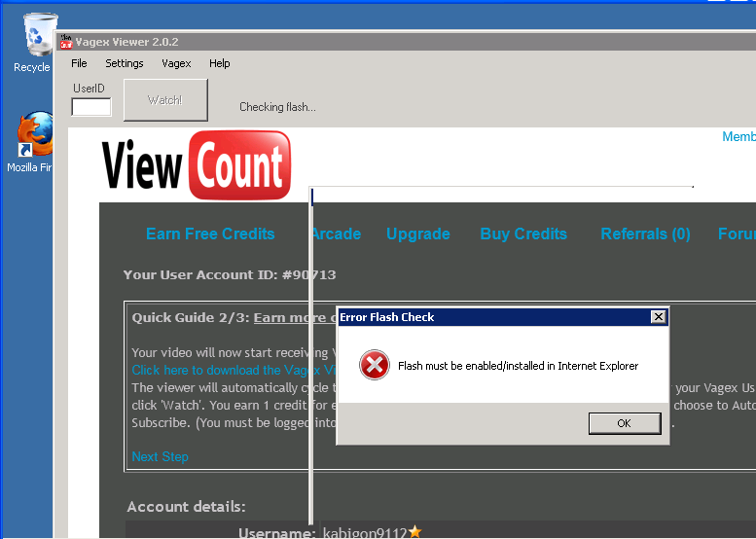Click the flash error message text
Screen dimensions: 756x539
[x=518, y=366]
